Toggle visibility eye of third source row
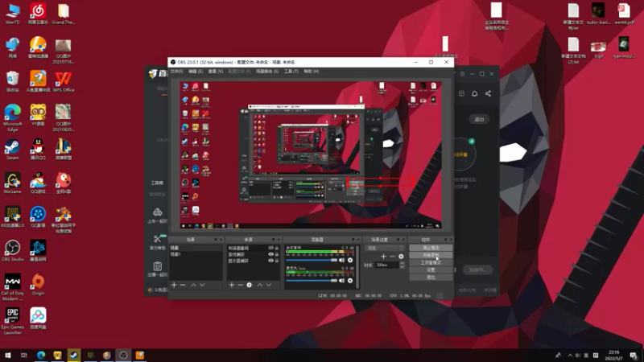644x362 pixels. coord(270,261)
